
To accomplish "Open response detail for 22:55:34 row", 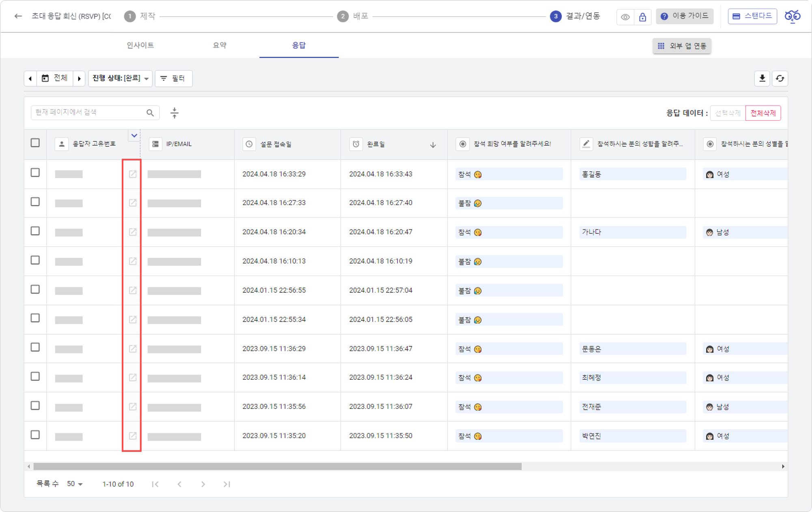I will pos(133,320).
